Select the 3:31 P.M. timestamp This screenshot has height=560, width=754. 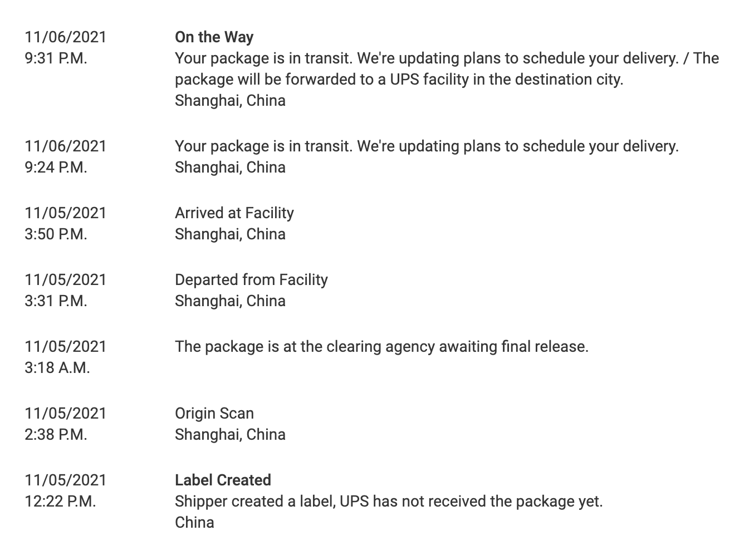point(56,301)
